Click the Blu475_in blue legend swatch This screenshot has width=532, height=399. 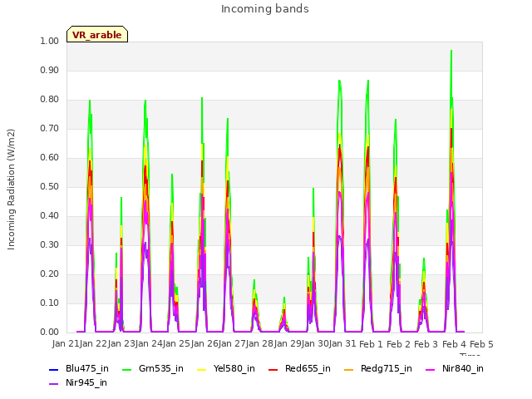point(54,369)
